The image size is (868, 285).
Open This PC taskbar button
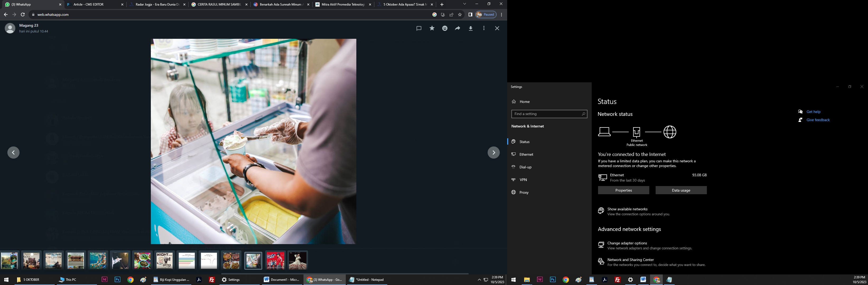tap(77, 280)
